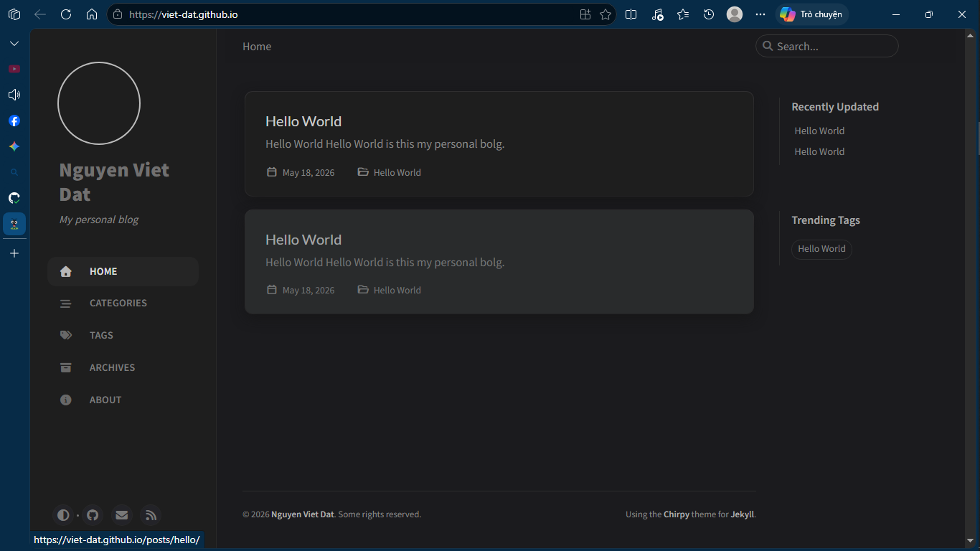Screen dimensions: 980x551
Task: Click the app-available grid icon in address bar
Action: click(585, 14)
